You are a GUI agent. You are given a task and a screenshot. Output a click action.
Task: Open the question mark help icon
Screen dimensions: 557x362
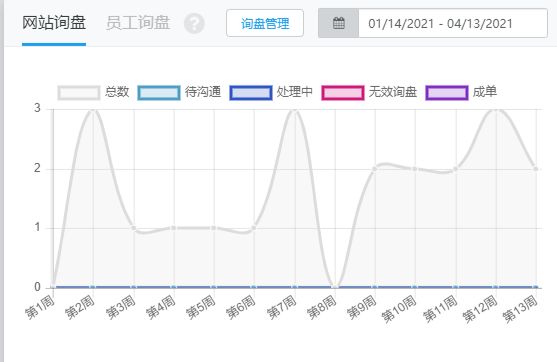[194, 23]
